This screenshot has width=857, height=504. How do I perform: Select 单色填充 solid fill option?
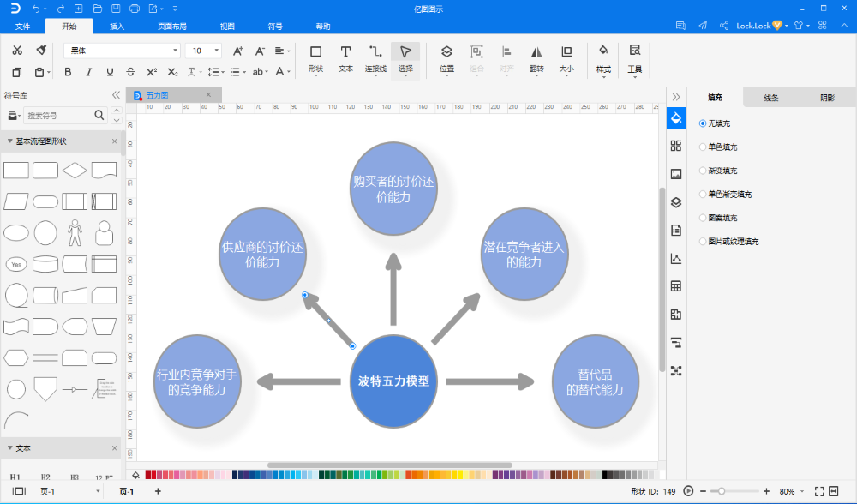pyautogui.click(x=718, y=147)
